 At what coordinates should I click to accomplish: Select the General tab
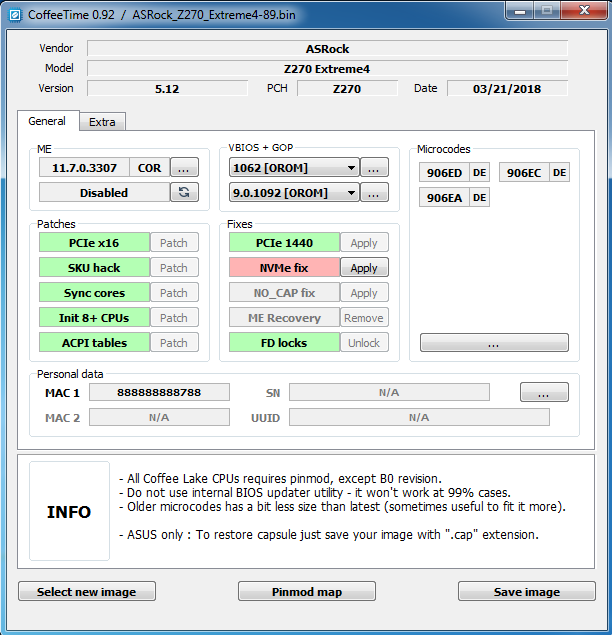(47, 121)
